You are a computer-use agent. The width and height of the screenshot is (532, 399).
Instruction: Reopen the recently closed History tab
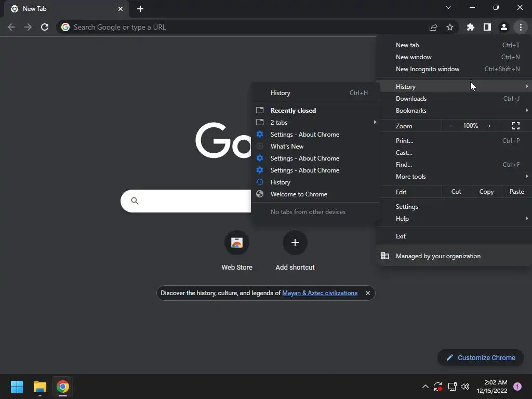coord(315,182)
